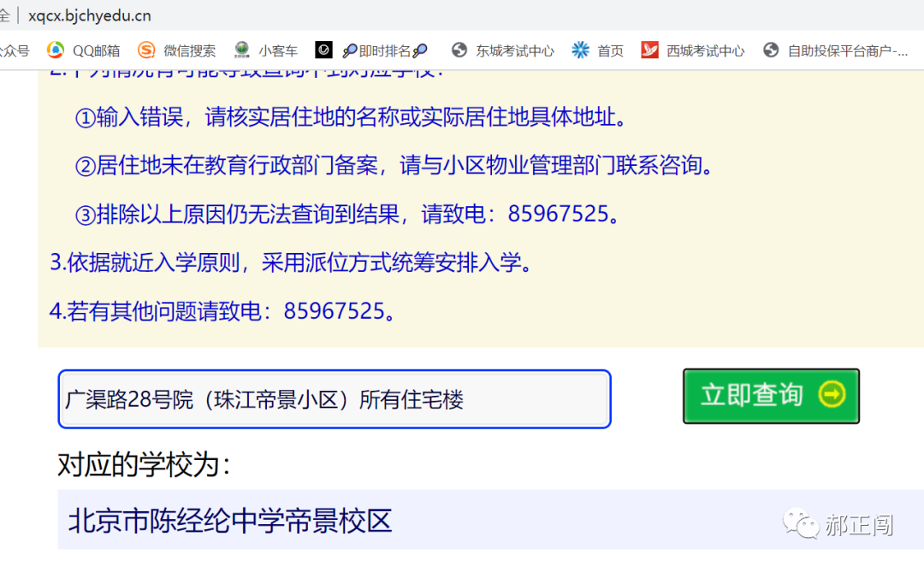Viewport: 924px width, 566px height.
Task: Open the 东城考试中心 bookmark label
Action: click(x=515, y=51)
